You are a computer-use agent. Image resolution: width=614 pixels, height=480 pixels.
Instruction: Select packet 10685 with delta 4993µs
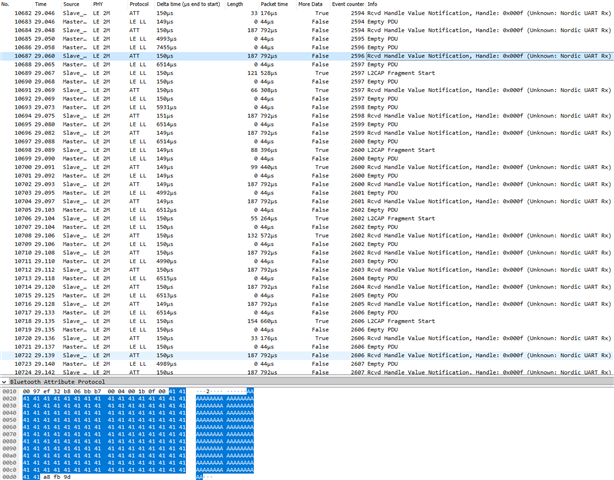(307, 39)
